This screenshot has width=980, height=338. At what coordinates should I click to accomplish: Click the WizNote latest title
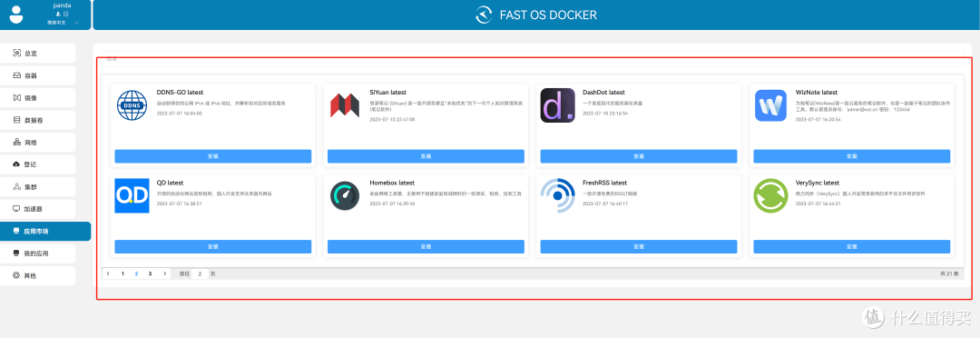tap(817, 92)
